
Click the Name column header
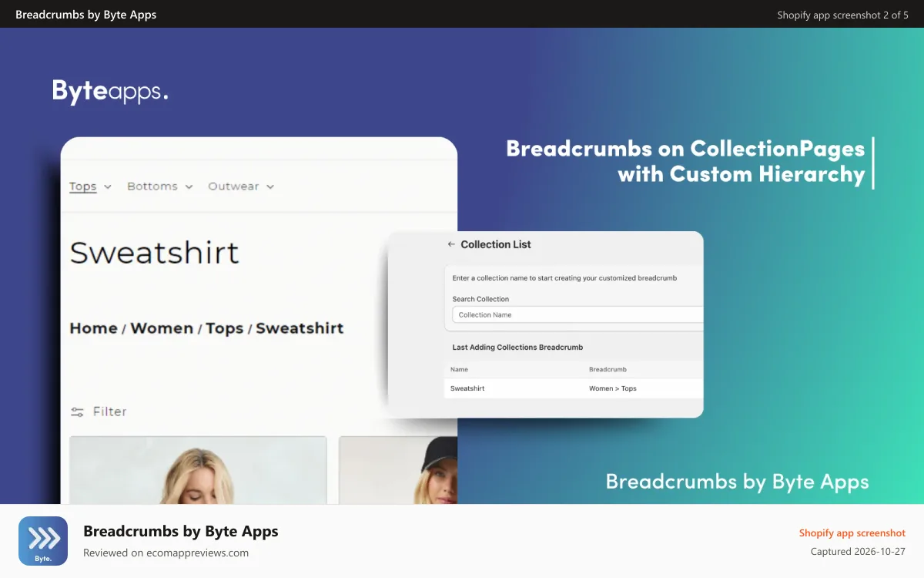459,369
